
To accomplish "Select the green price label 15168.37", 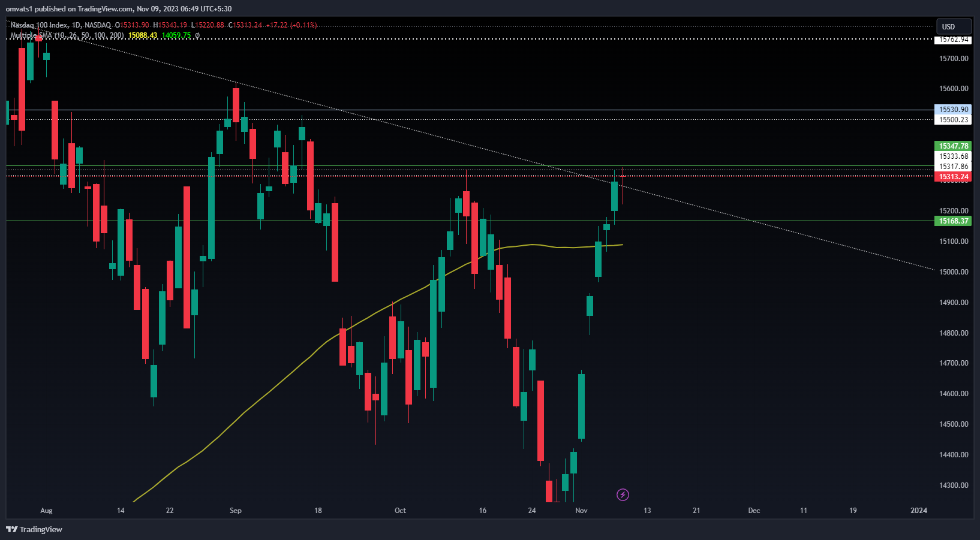I will click(953, 221).
